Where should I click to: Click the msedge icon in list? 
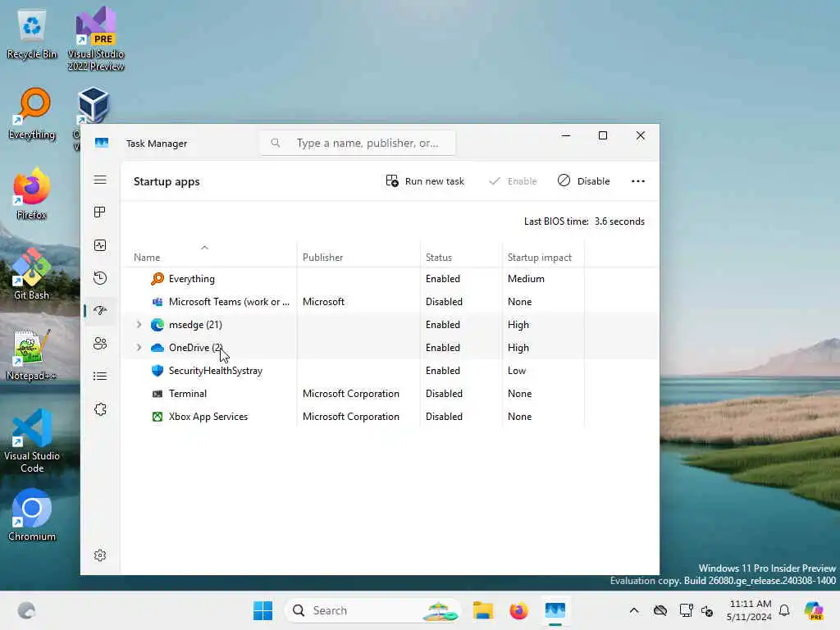157,325
